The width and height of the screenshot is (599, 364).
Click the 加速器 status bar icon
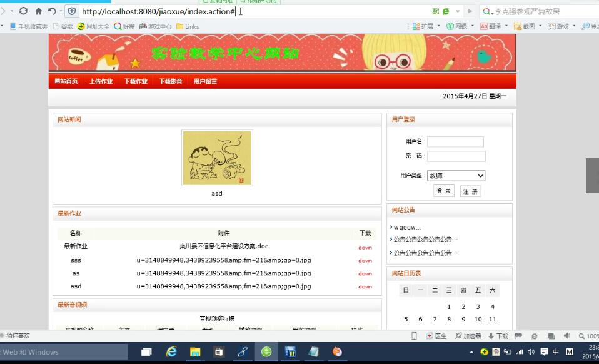coord(468,336)
